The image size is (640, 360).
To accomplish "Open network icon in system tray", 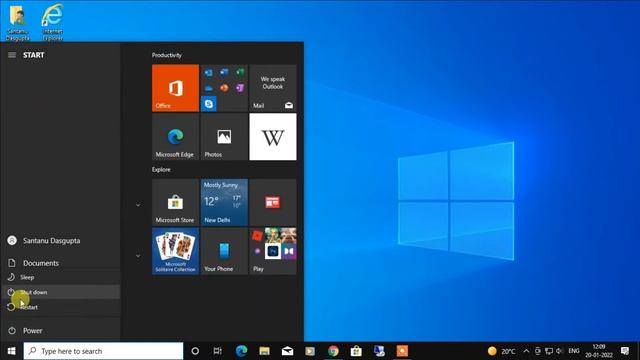I will 549,351.
